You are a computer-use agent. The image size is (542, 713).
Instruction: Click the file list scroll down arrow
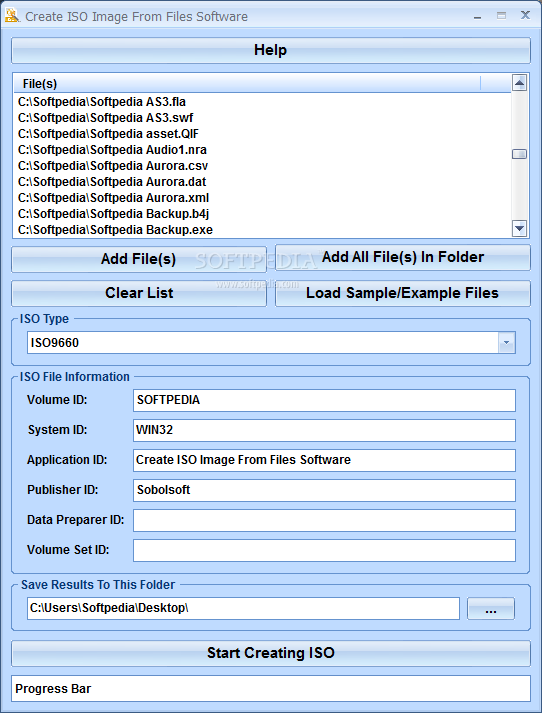tap(519, 228)
